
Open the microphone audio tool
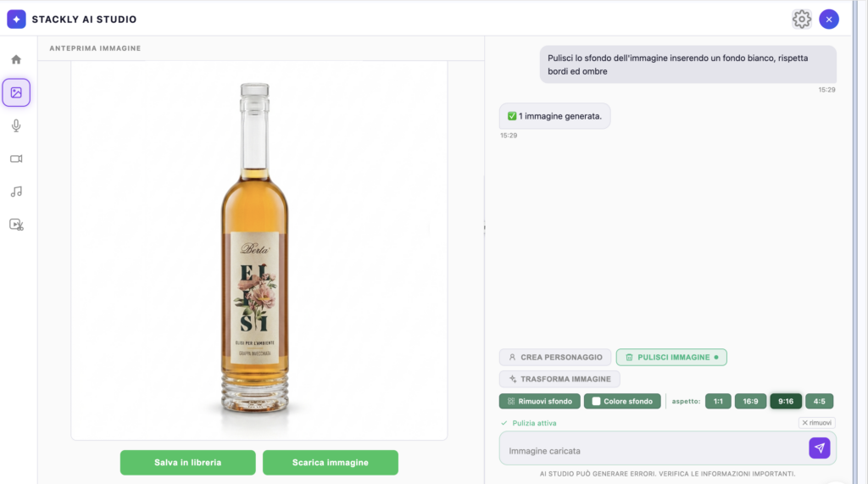16,125
